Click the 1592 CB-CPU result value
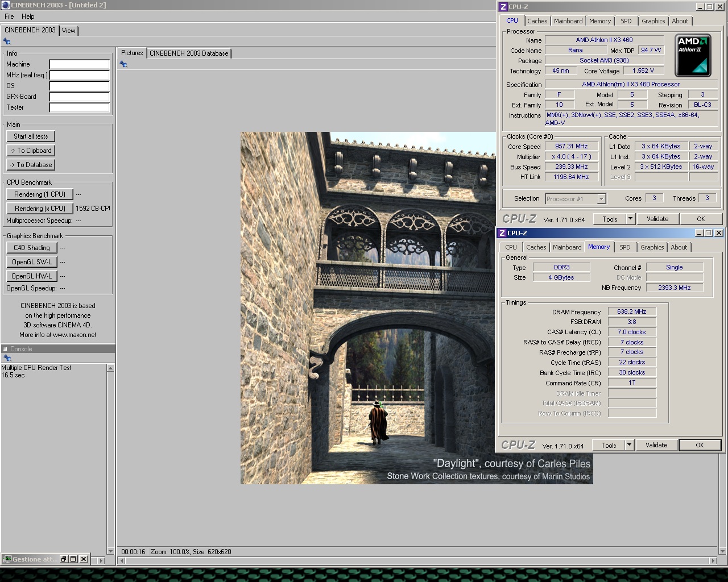 (93, 209)
